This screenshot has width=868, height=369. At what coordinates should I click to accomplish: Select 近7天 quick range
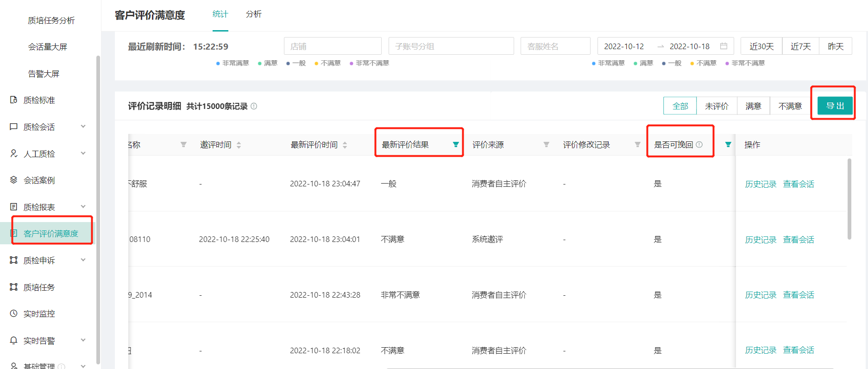point(800,46)
